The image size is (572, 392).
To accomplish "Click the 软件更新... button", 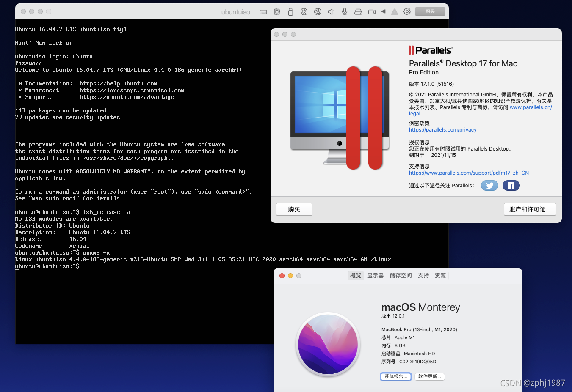I will (430, 376).
